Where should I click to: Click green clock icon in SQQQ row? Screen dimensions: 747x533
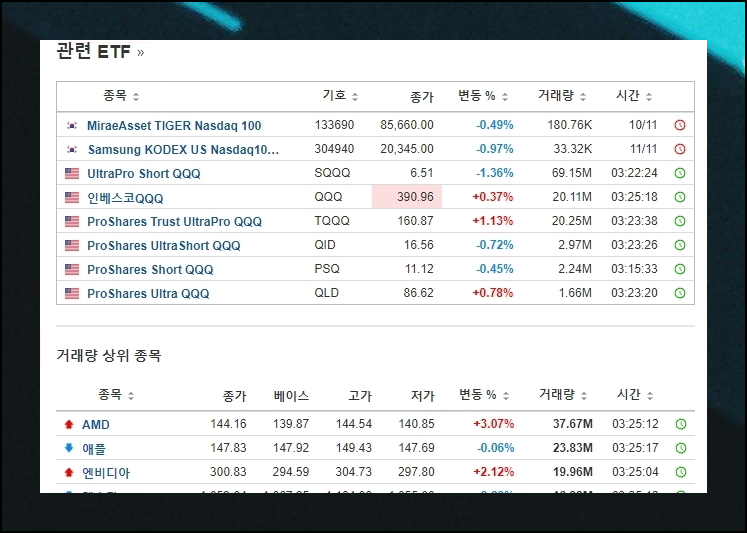680,173
